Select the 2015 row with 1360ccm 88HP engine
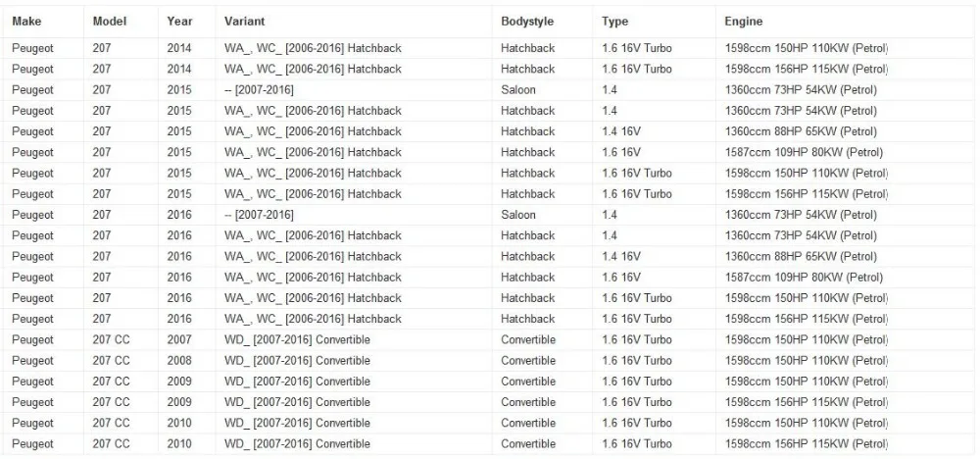The width and height of the screenshot is (980, 459). point(490,131)
